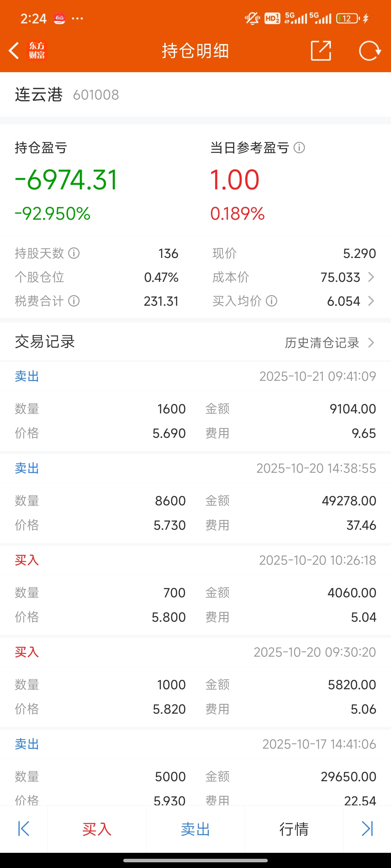The height and width of the screenshot is (868, 391).
Task: Open 行情 in the bottom bar
Action: click(294, 829)
